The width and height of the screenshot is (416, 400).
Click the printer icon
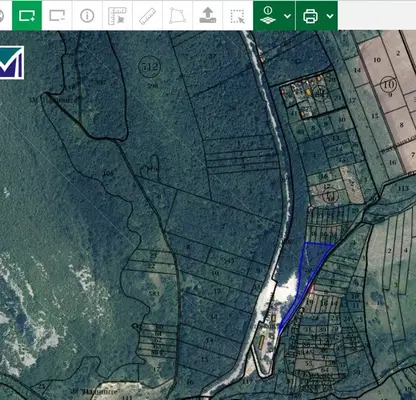(x=310, y=16)
